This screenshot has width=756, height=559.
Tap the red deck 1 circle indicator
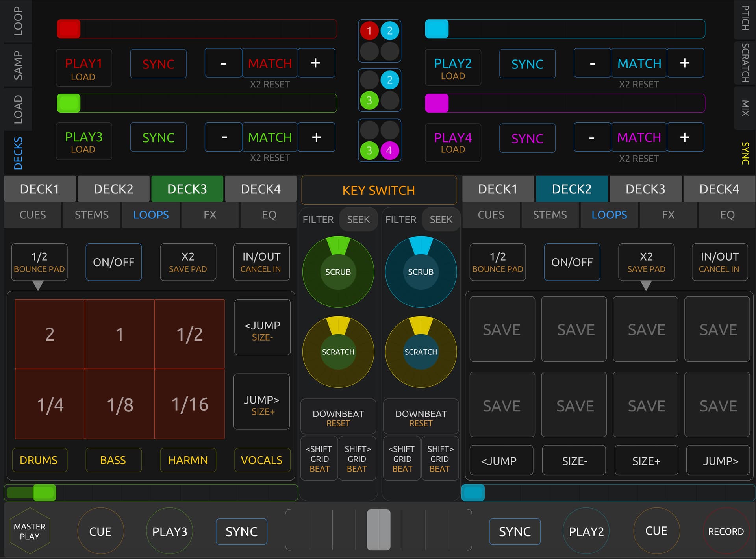click(369, 31)
